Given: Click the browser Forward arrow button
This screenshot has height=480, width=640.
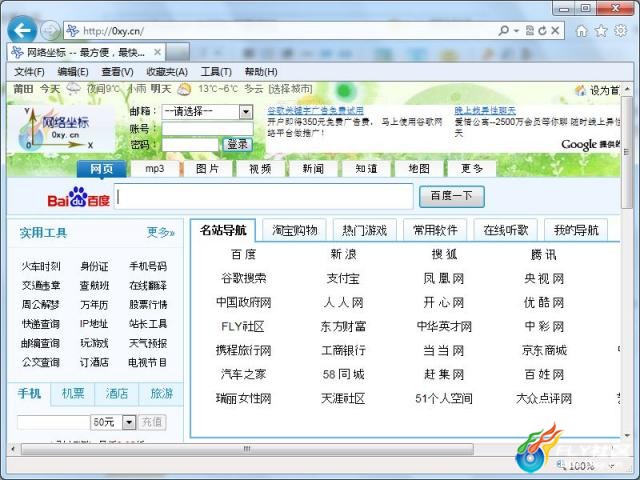Looking at the screenshot, I should click(x=50, y=30).
